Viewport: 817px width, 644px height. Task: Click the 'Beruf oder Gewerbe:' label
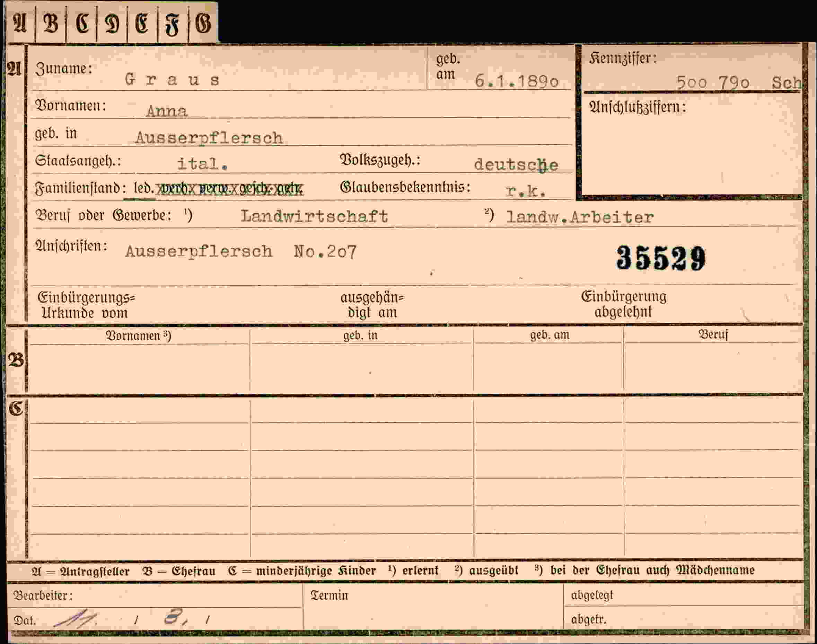click(x=103, y=216)
